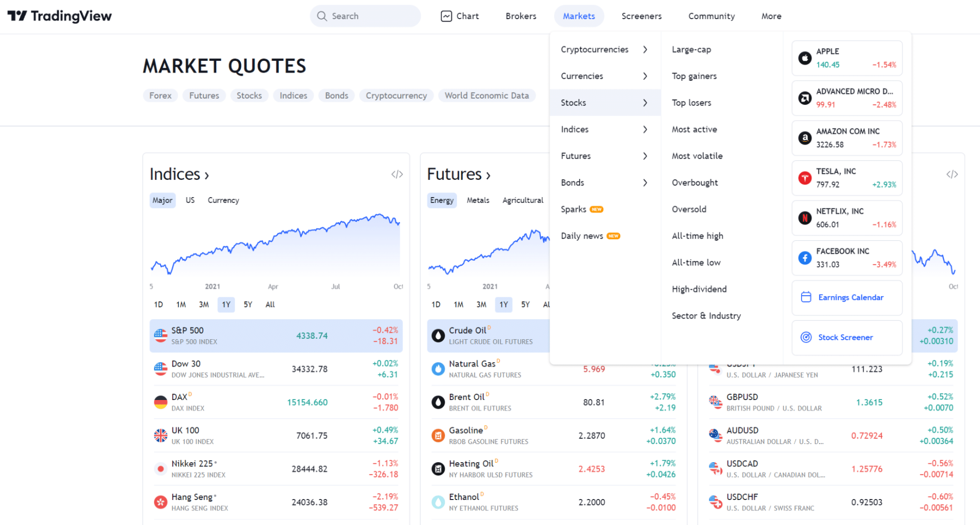Open the Markets navigation menu
This screenshot has width=980, height=525.
click(578, 16)
